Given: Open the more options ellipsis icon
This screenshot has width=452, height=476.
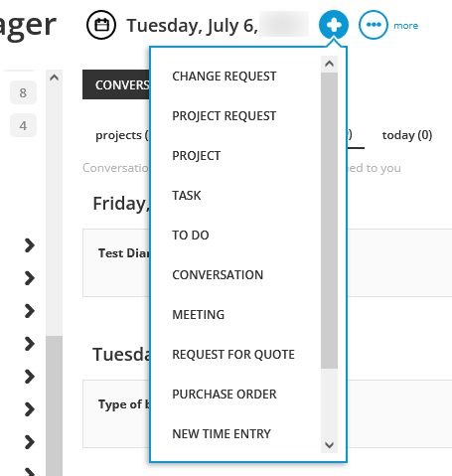Looking at the screenshot, I should 374,25.
